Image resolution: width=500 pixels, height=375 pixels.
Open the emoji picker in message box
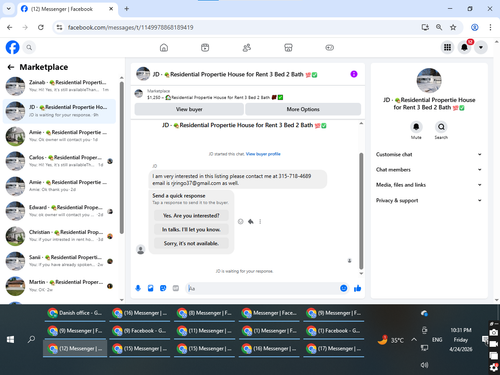pyautogui.click(x=344, y=288)
